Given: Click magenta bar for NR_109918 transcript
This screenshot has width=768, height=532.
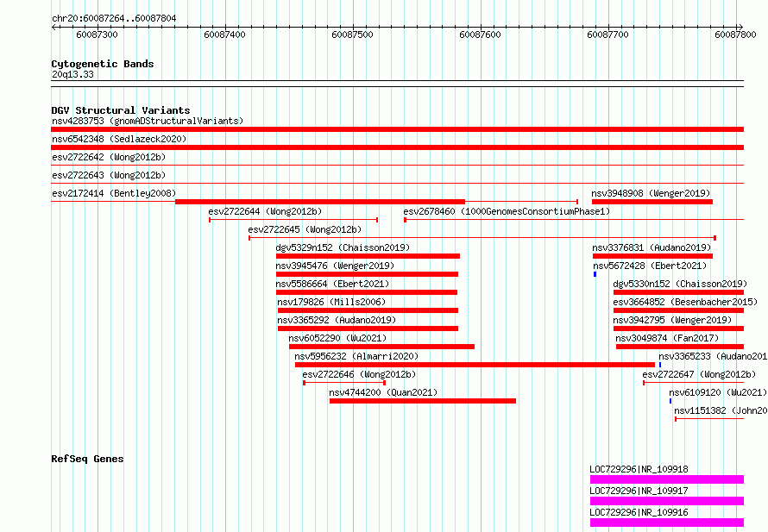Looking at the screenshot, I should pos(667,479).
